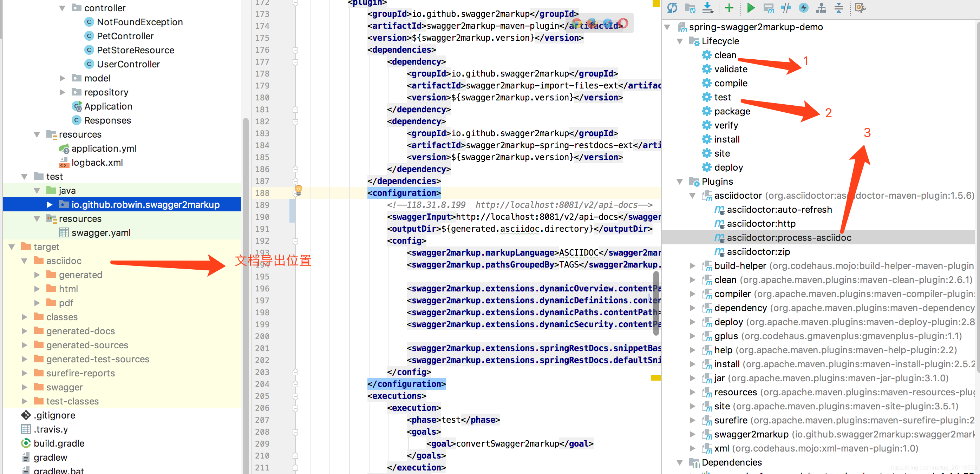The height and width of the screenshot is (474, 980).
Task: Open Maven settings wrench icon
Action: click(x=860, y=8)
